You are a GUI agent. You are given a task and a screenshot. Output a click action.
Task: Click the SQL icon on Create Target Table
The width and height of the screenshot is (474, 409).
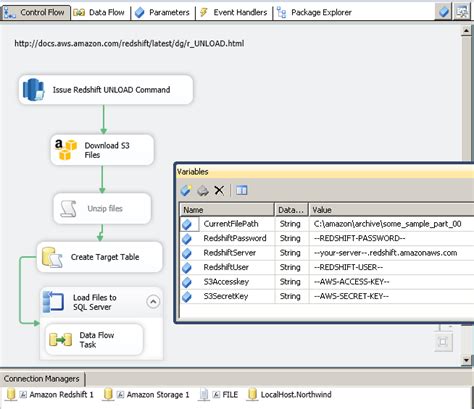click(52, 257)
